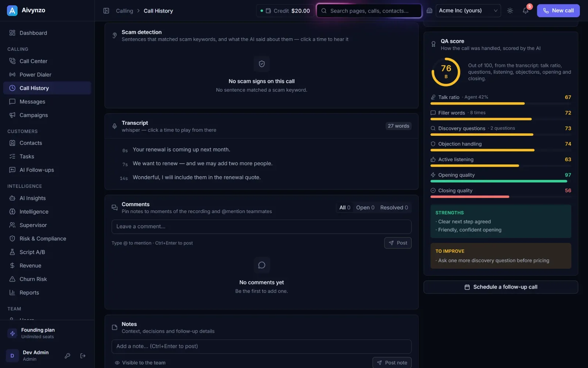This screenshot has height=368, width=588.
Task: Click the Founding plan lightning icon
Action: (x=12, y=333)
